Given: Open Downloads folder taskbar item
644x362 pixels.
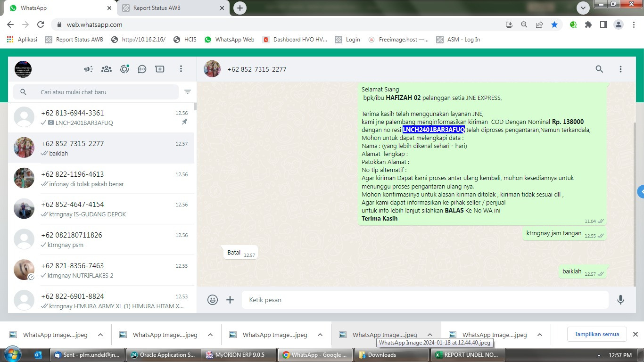Looking at the screenshot, I should click(x=391, y=355).
